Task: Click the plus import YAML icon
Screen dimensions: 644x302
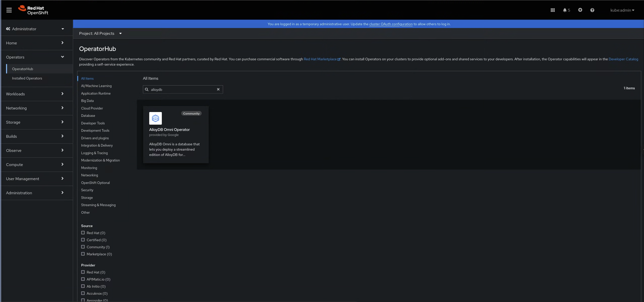Action: tap(580, 10)
